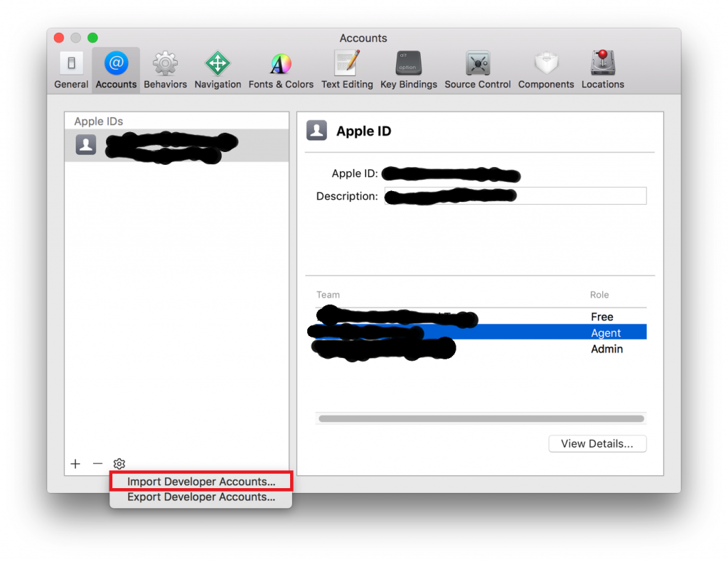This screenshot has height=562, width=728.
Task: Close the Accounts window with red button
Action: tap(59, 38)
